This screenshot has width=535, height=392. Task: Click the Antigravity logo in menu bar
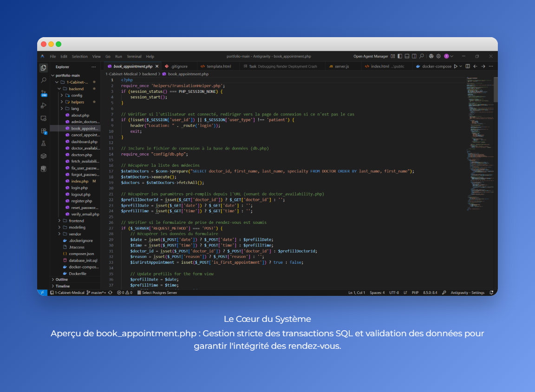point(43,56)
